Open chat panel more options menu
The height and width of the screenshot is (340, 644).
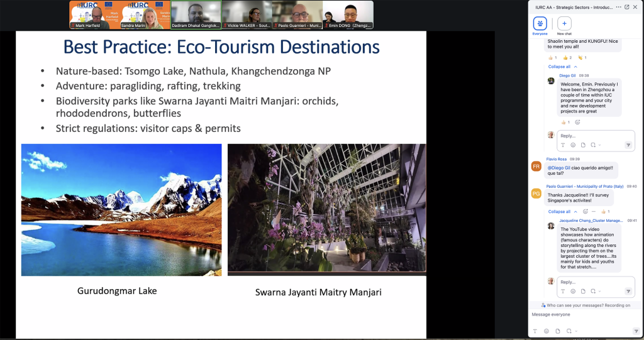618,7
